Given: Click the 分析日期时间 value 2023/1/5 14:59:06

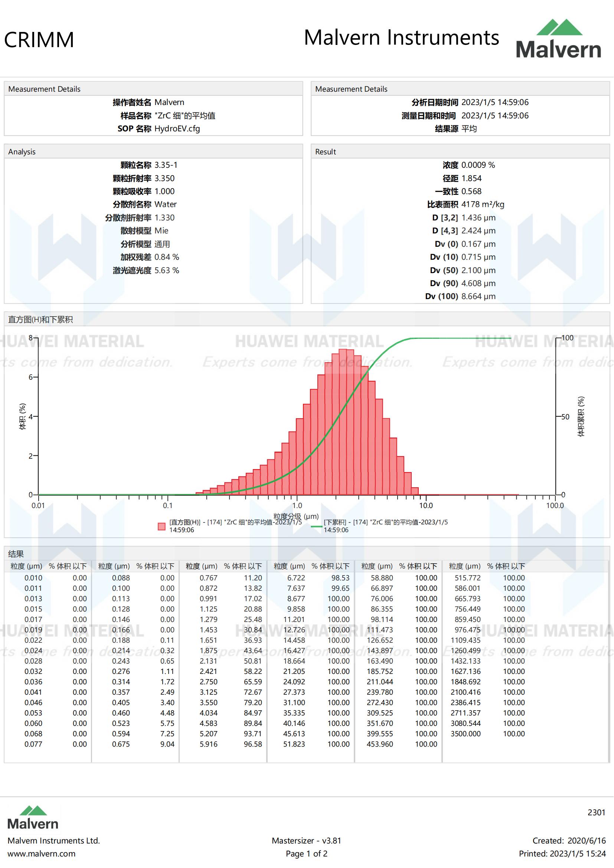Looking at the screenshot, I should tap(495, 102).
